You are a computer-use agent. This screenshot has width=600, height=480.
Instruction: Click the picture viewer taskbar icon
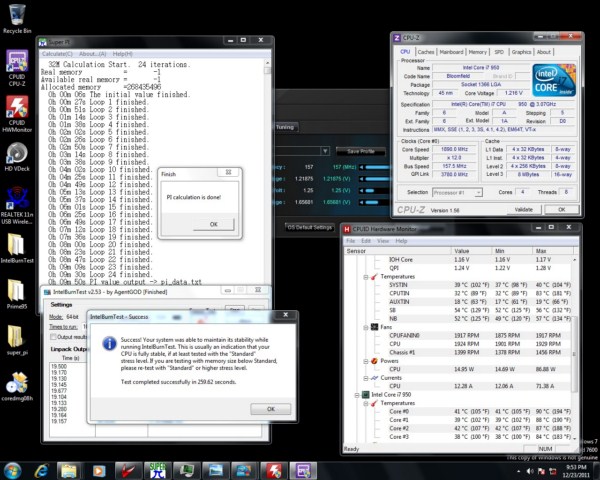[215, 471]
